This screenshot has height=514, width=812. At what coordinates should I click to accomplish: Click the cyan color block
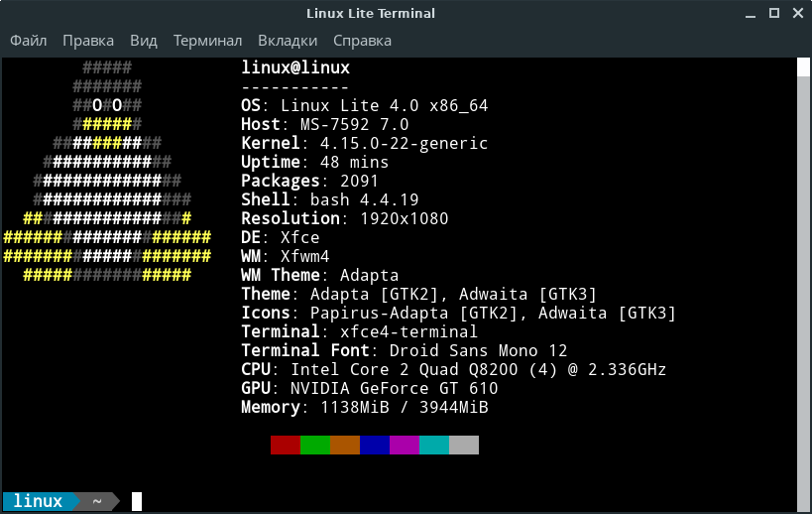point(434,446)
